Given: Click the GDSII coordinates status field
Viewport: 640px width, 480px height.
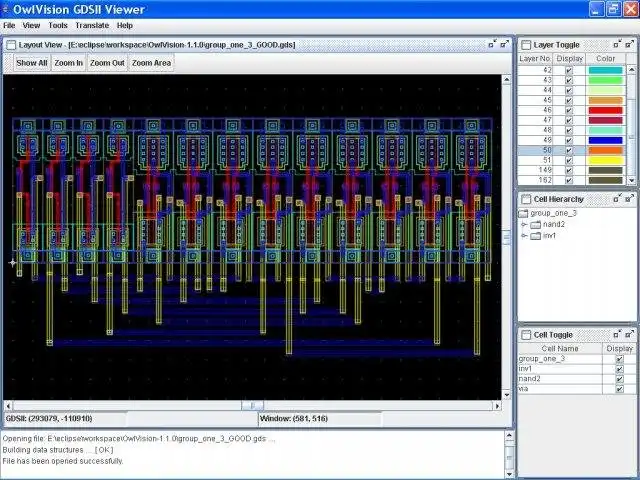Looking at the screenshot, I should pyautogui.click(x=65, y=419).
